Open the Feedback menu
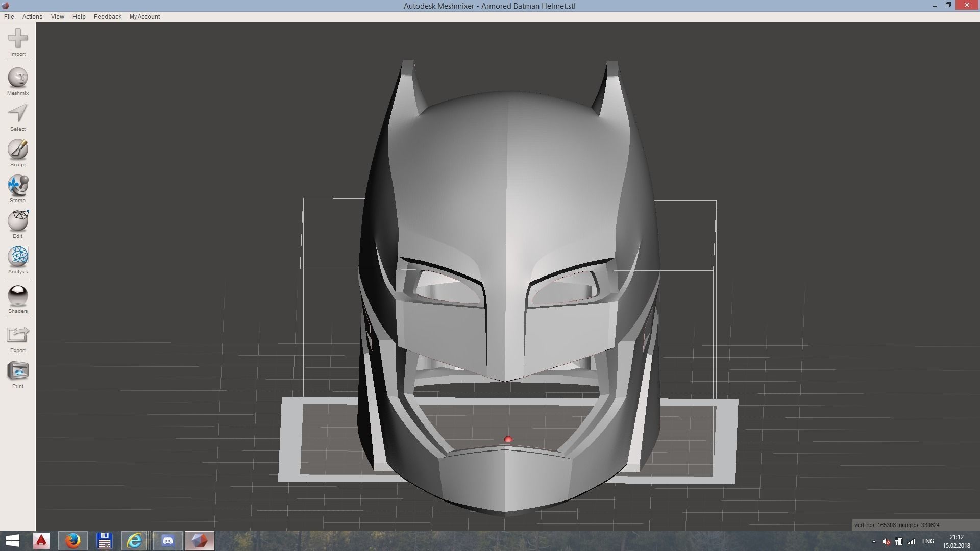 point(108,17)
